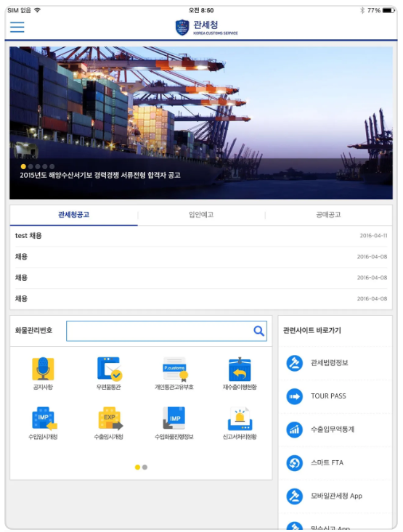
Task: Open the 'test 채용' notice
Action: (x=201, y=236)
